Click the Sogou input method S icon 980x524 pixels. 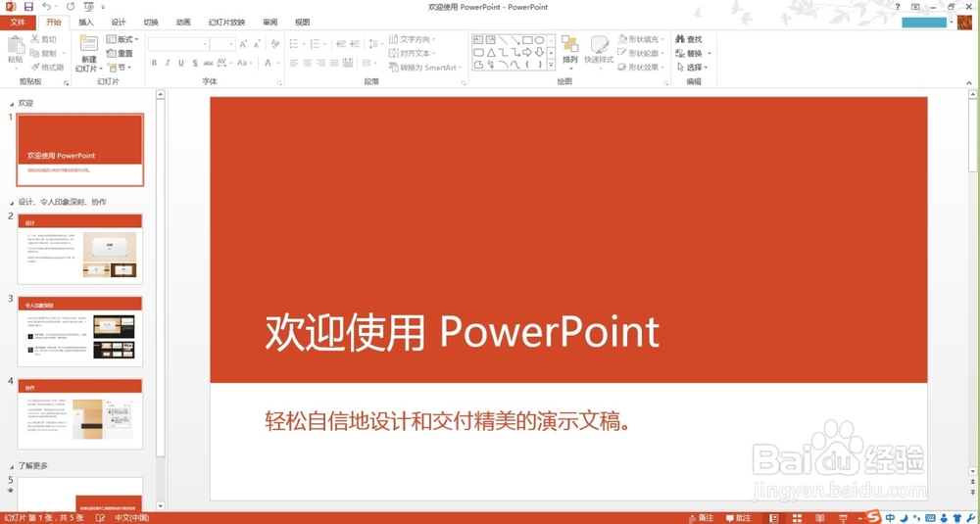coord(874,516)
